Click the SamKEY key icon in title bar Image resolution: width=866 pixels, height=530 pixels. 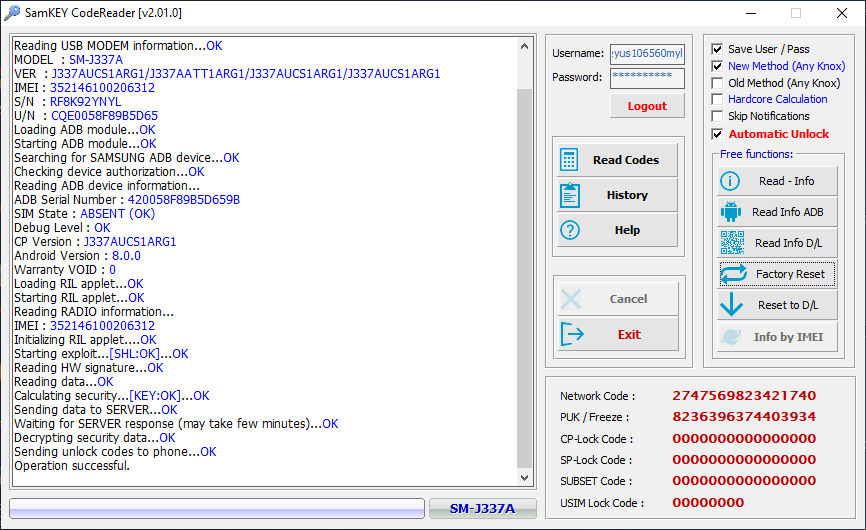point(12,12)
